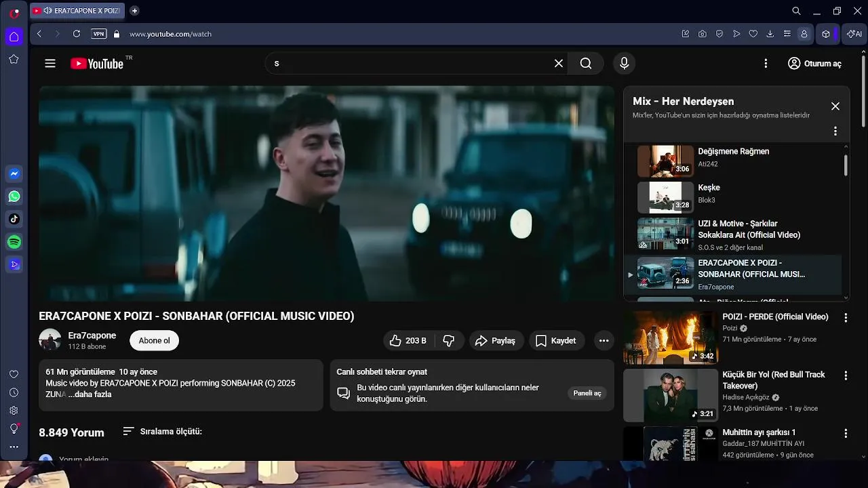Open the Opera menu logo

point(14,12)
